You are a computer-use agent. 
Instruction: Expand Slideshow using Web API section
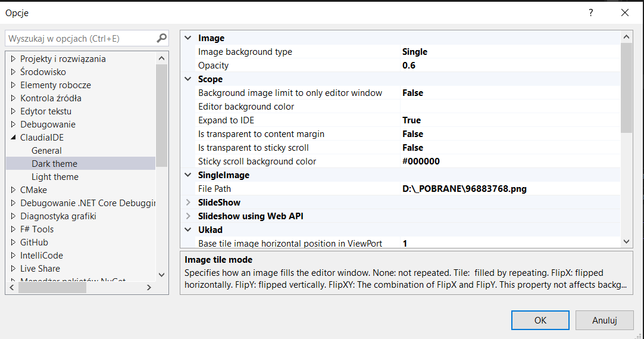tap(189, 216)
